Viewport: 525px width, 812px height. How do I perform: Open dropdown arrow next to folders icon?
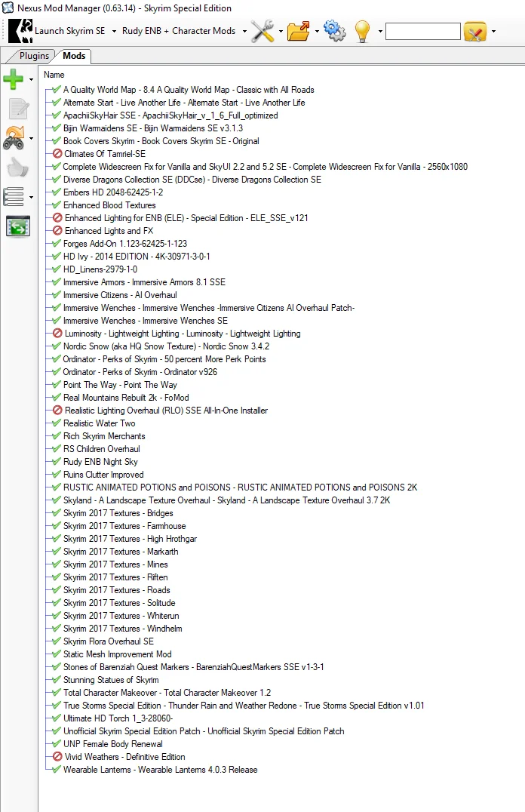[x=317, y=32]
